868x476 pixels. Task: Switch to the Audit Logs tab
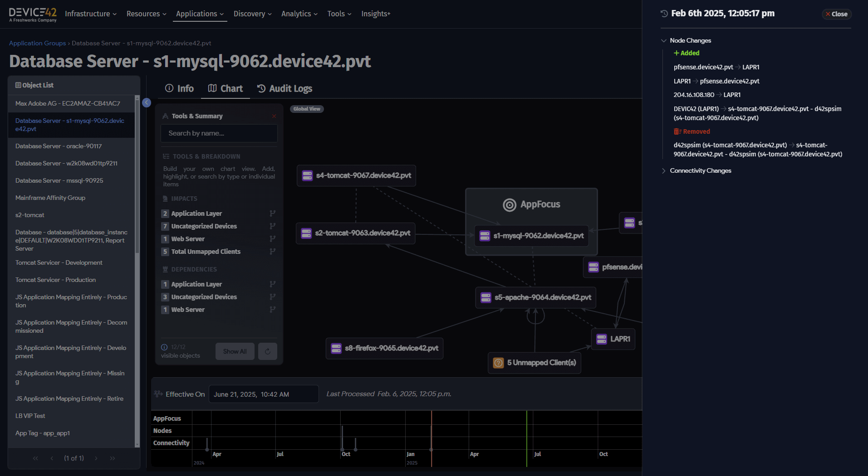coord(284,89)
